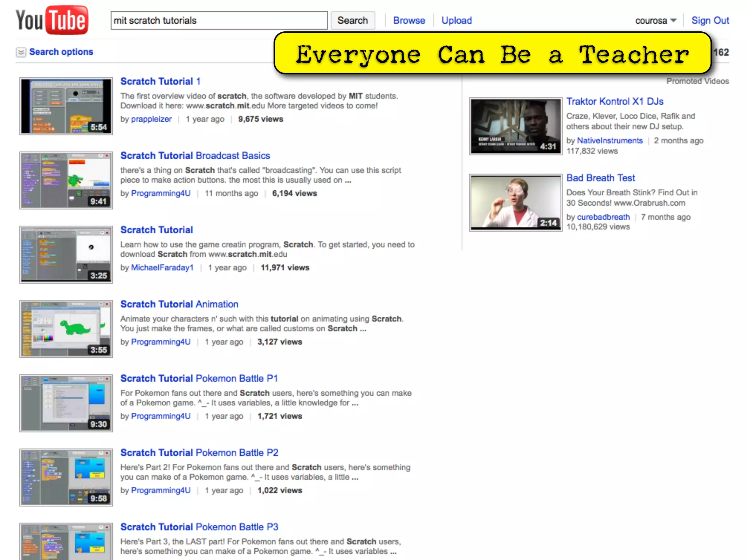This screenshot has height=560, width=747.
Task: Expand the Search options chevron icon
Action: (x=21, y=52)
